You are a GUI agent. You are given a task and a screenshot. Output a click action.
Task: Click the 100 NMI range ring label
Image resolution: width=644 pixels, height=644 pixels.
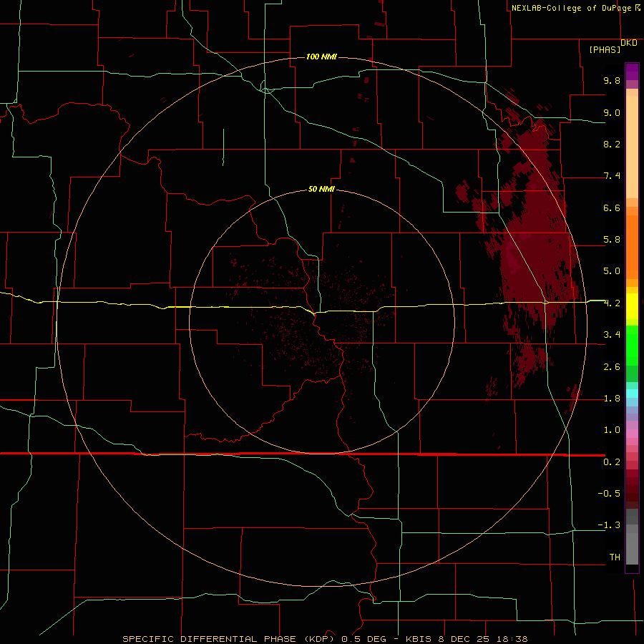pyautogui.click(x=321, y=57)
